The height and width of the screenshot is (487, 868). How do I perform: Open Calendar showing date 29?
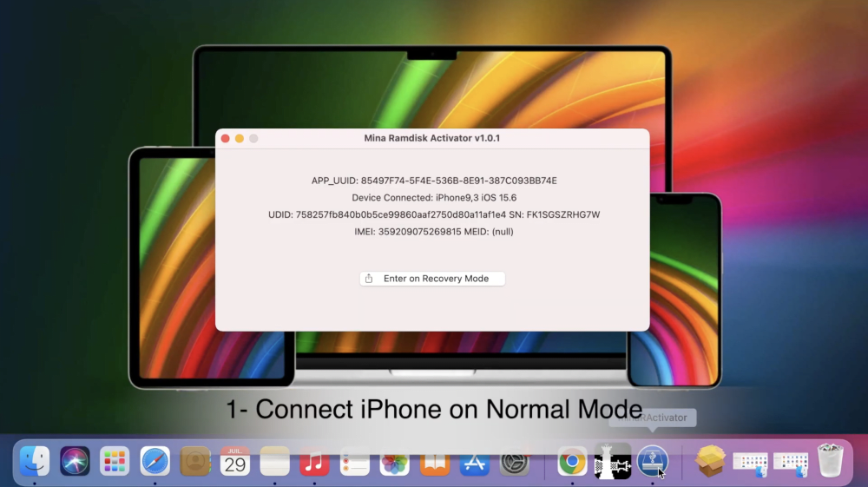point(234,461)
